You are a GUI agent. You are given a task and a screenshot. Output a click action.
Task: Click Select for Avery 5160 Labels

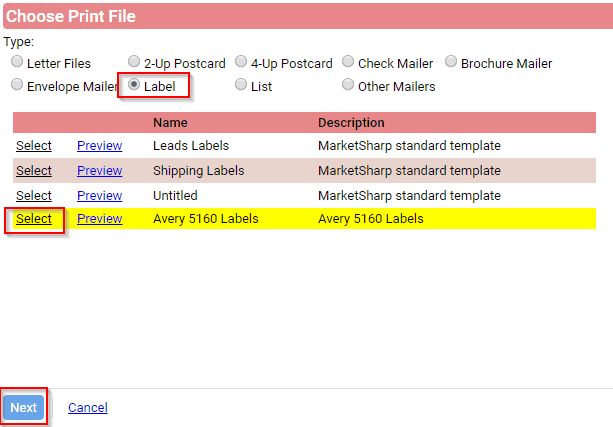[x=34, y=219]
